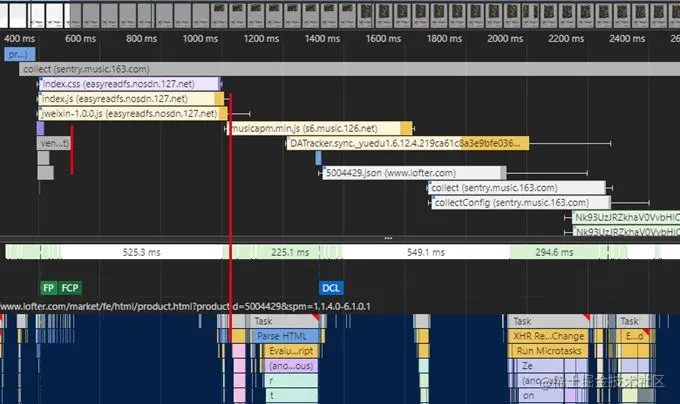The width and height of the screenshot is (680, 404).
Task: Select the musicapm.min.js request bar
Action: (320, 128)
